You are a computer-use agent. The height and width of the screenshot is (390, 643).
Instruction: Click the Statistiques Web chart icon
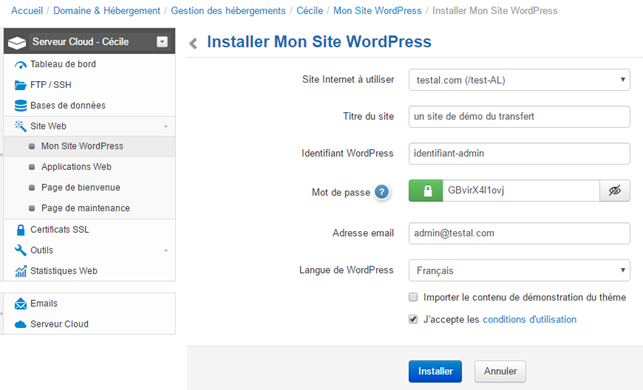[20, 271]
